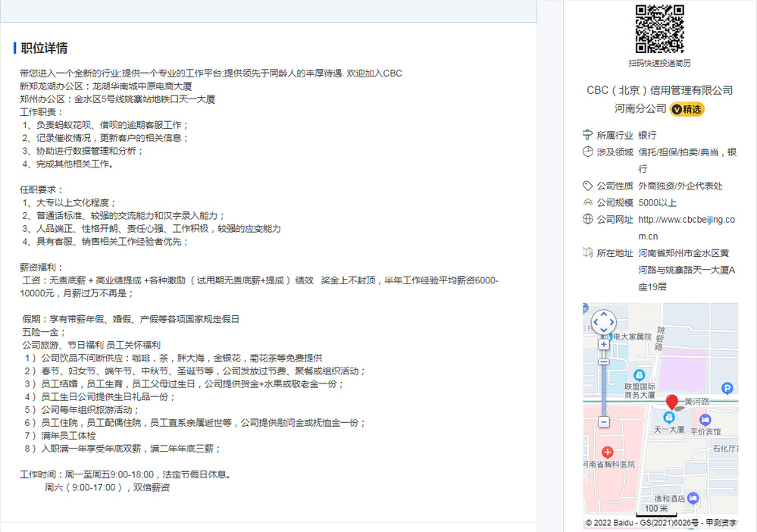This screenshot has height=532, width=757.
Task: Click the 涉及领域 pie chart icon
Action: tap(587, 152)
